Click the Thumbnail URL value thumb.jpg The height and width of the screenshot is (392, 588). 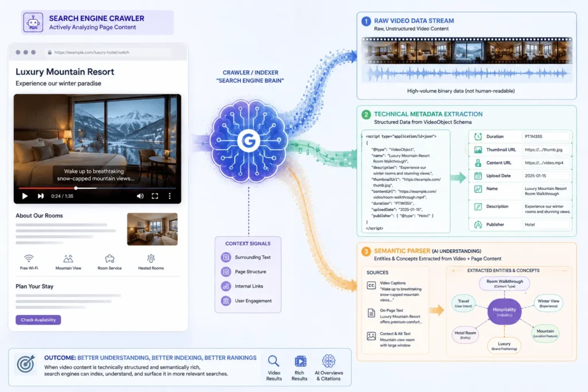pos(543,150)
